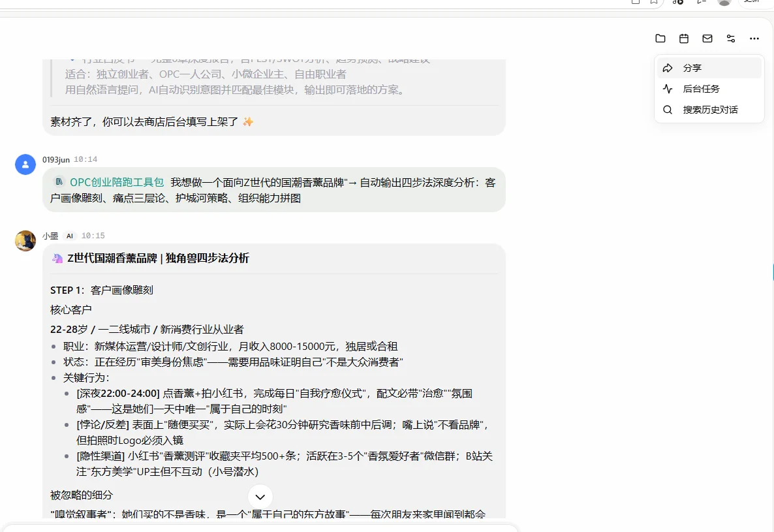
Task: Open the calendar icon in top toolbar
Action: tap(684, 39)
